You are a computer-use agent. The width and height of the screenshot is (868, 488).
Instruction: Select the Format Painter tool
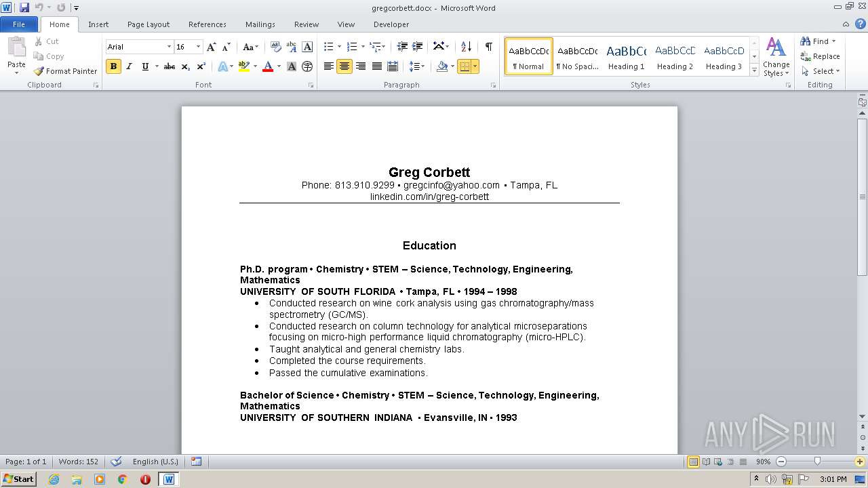(x=66, y=71)
